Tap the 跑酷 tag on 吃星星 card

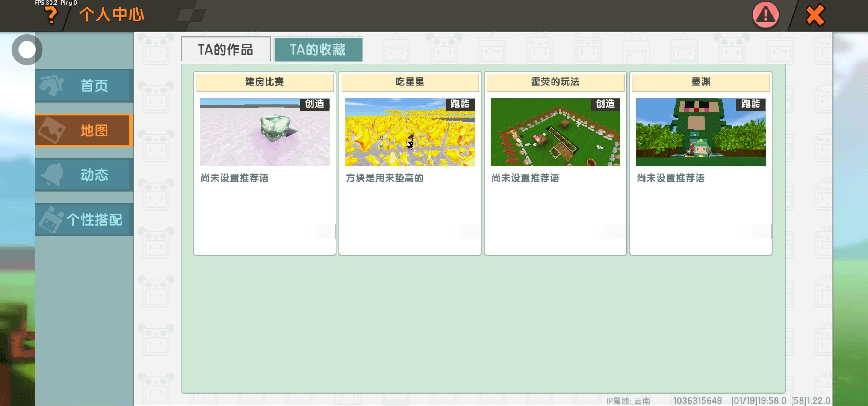[460, 104]
